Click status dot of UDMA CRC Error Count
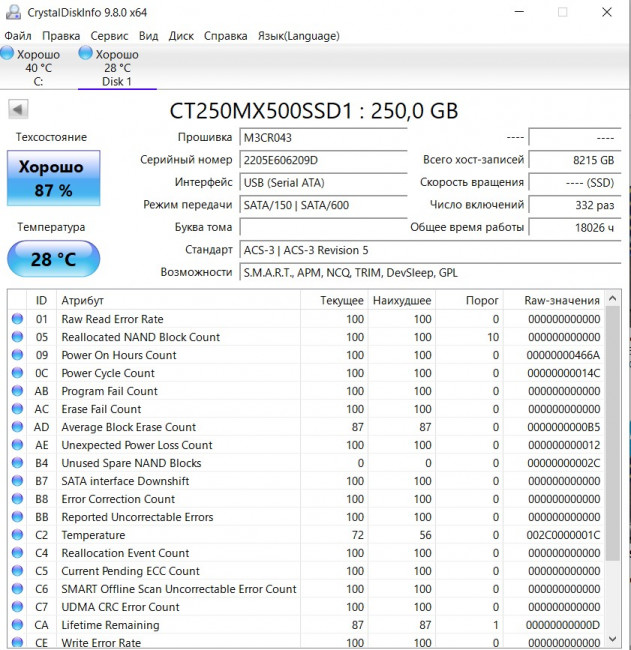Viewport: 631px width, 650px height. coord(17,607)
